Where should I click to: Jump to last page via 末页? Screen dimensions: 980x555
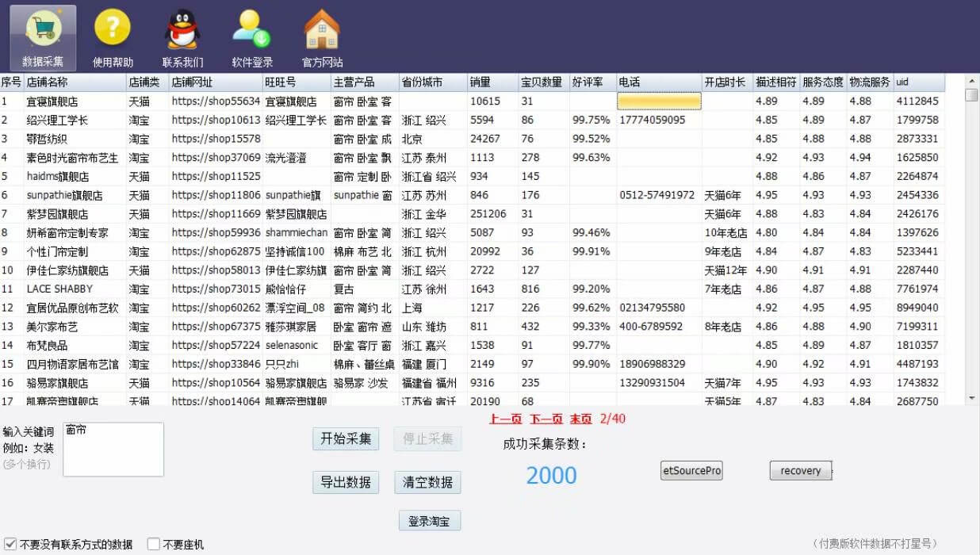581,419
